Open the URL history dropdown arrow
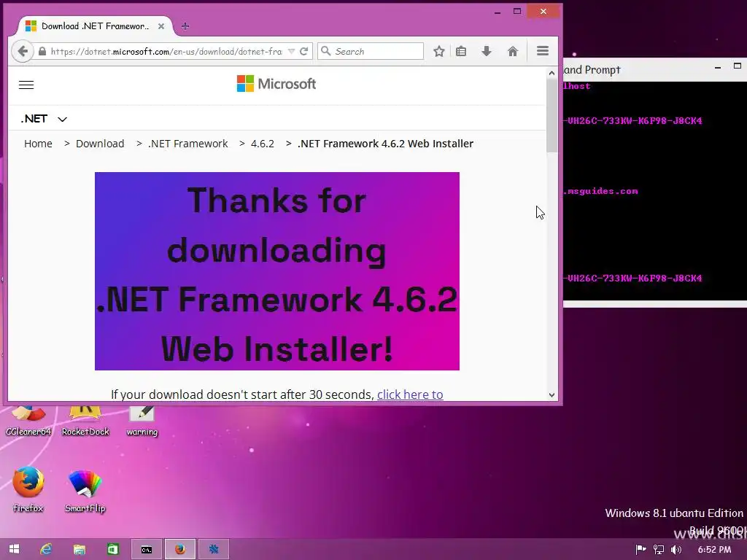This screenshot has height=560, width=747. pyautogui.click(x=291, y=52)
